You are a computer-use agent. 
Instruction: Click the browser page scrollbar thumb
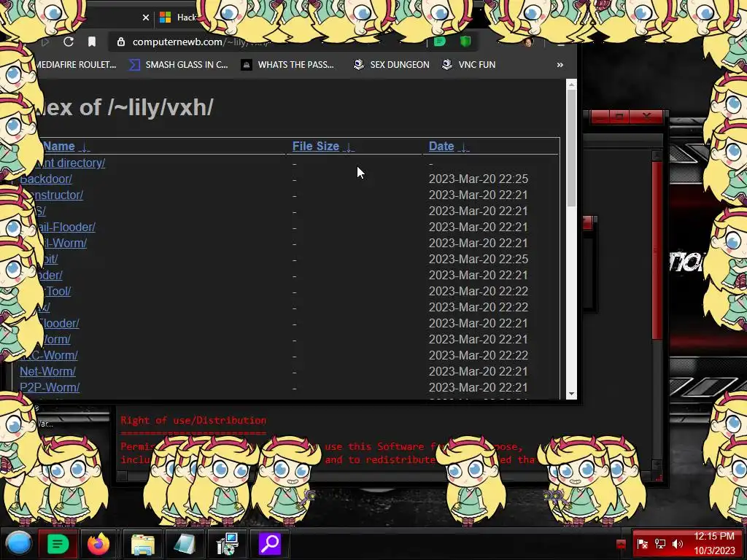(x=571, y=148)
